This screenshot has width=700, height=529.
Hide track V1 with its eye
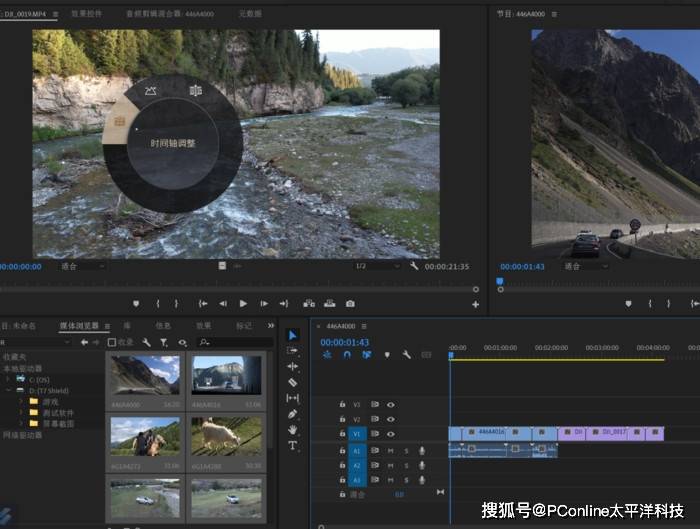click(x=391, y=434)
